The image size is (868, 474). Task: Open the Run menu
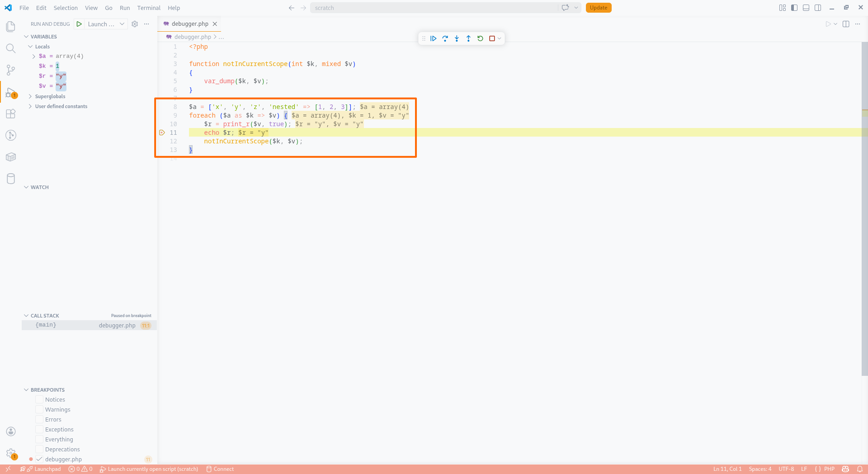(x=125, y=8)
